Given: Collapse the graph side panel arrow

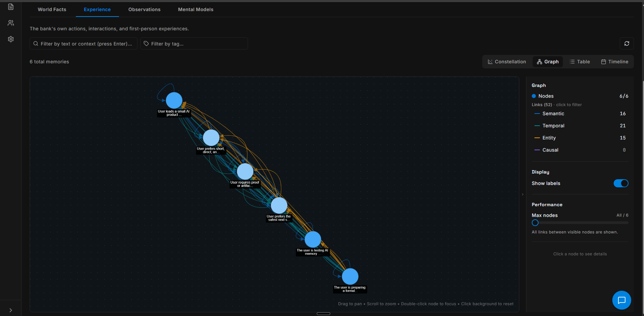Looking at the screenshot, I should click(523, 194).
